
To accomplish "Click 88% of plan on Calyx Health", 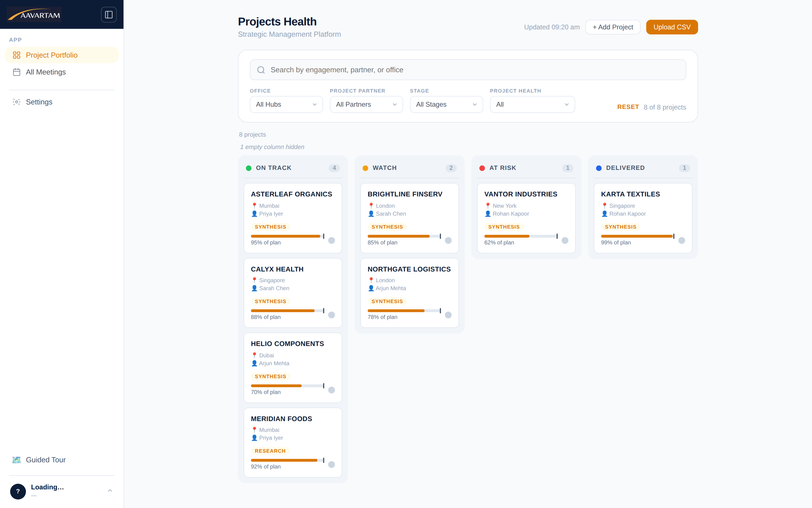I will coord(266,317).
